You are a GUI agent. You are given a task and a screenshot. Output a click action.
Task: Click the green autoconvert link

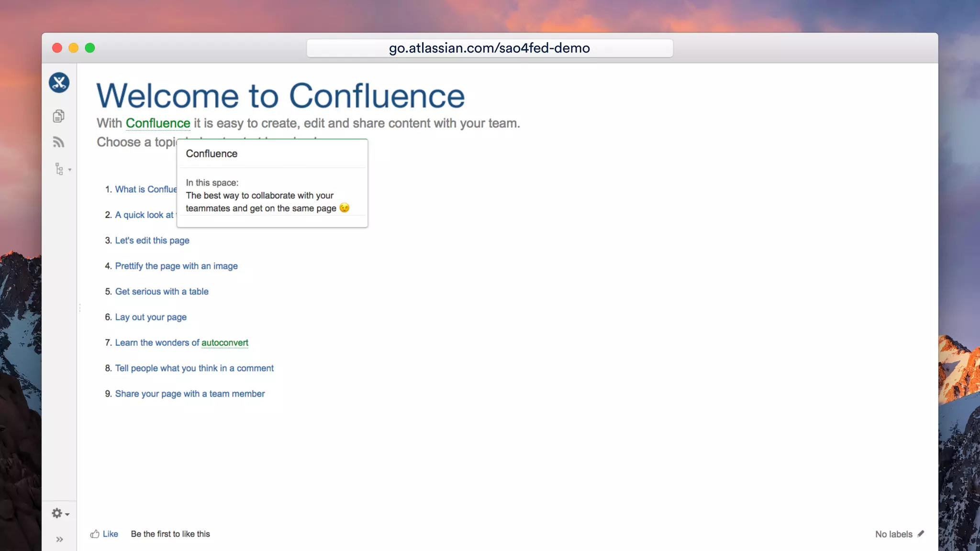[225, 343]
